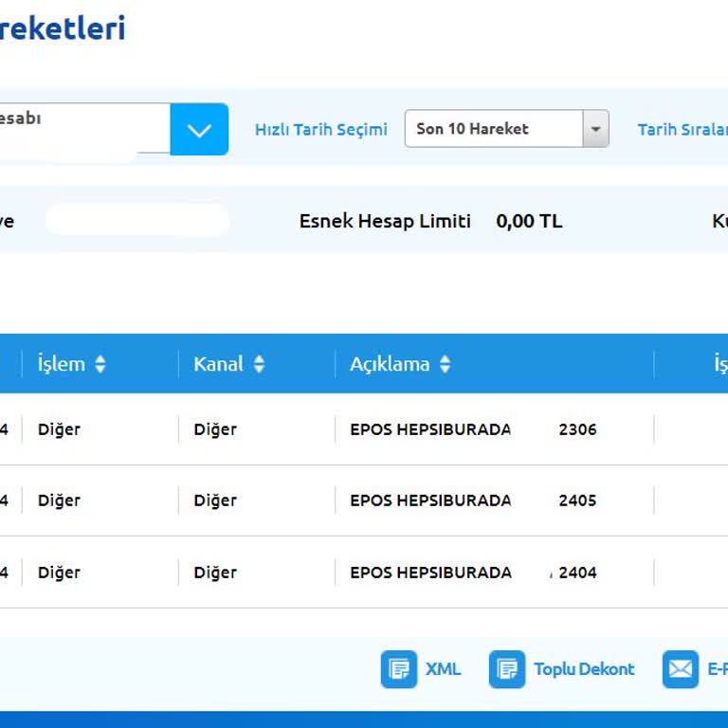Viewport: 728px width, 728px height.
Task: Click the Hızlı Tarih Seçimi label
Action: click(320, 130)
